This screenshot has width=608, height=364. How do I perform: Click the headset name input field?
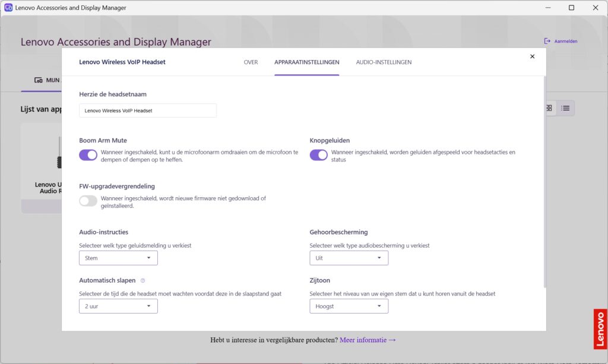tap(148, 110)
